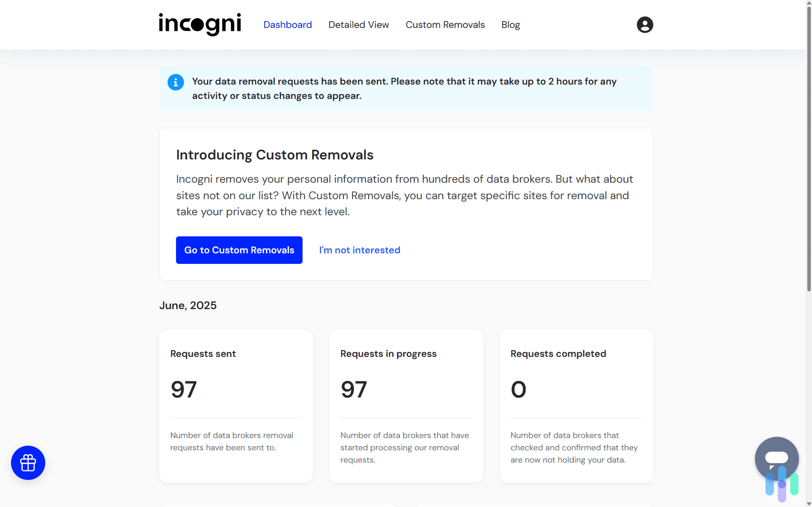Dismiss with the I'm not interested link
The width and height of the screenshot is (812, 507).
[x=359, y=250]
